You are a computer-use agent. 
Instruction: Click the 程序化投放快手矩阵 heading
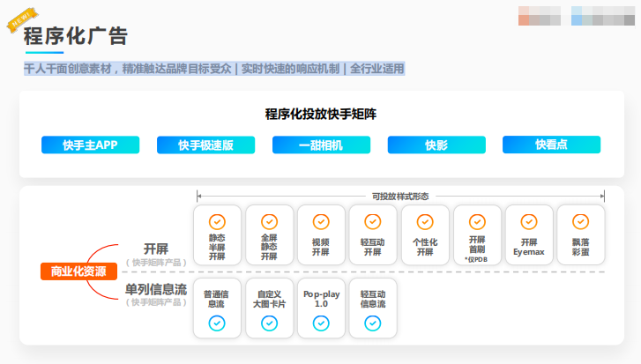(x=321, y=114)
